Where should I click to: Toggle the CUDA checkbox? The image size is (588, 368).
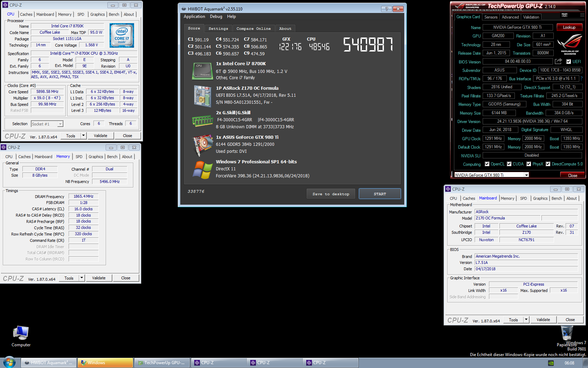(x=509, y=164)
